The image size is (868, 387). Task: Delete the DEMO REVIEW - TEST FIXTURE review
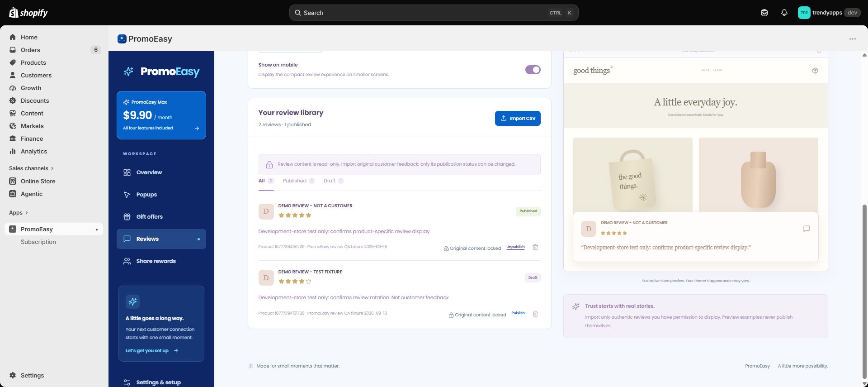point(535,314)
